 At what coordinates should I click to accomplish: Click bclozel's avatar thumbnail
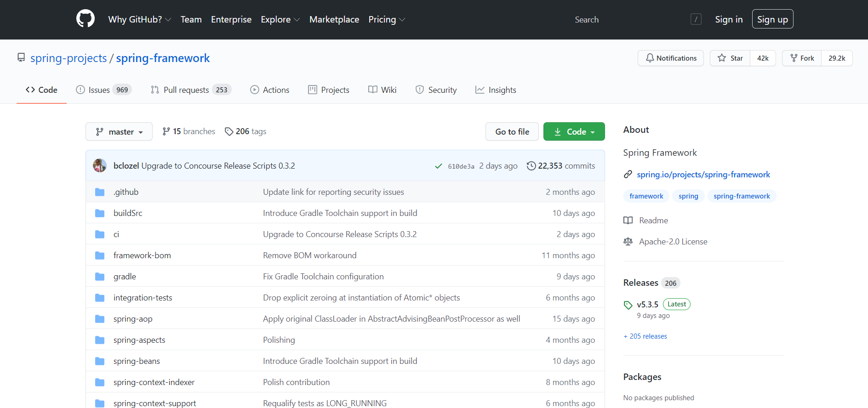(100, 165)
